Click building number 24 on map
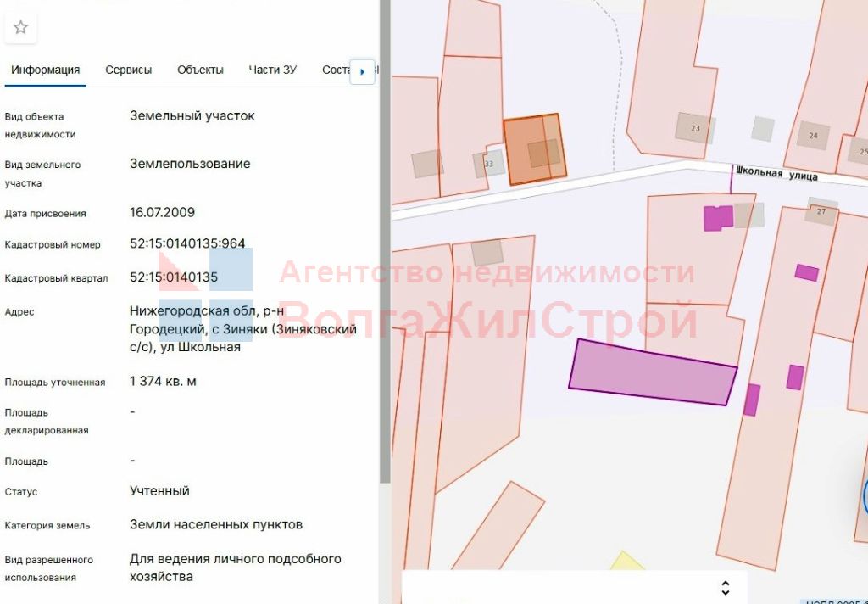Screen dimensions: 868x604 [813, 135]
